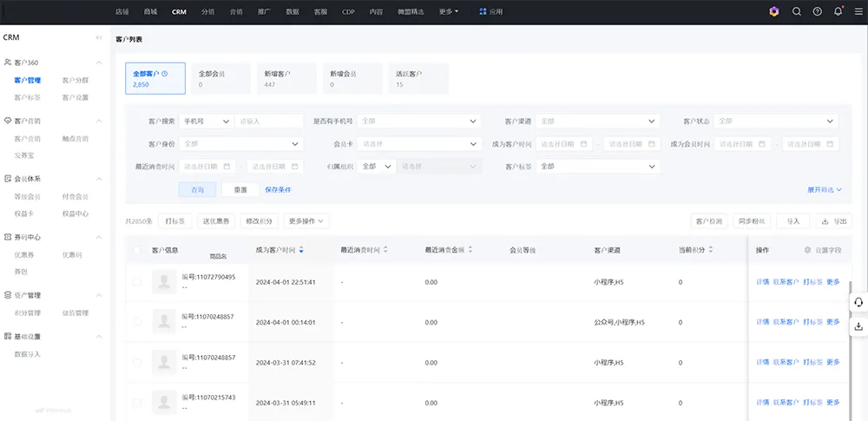Tick checkbox for row dated 2024-04-01 00:14:01
This screenshot has height=421, width=868.
[137, 322]
